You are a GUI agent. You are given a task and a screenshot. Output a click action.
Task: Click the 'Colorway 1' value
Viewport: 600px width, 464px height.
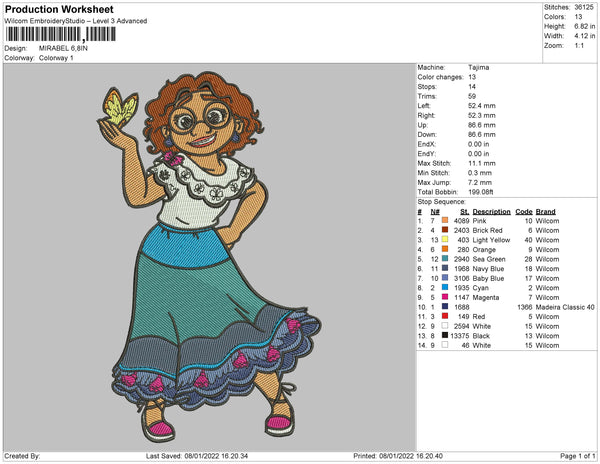click(x=56, y=58)
